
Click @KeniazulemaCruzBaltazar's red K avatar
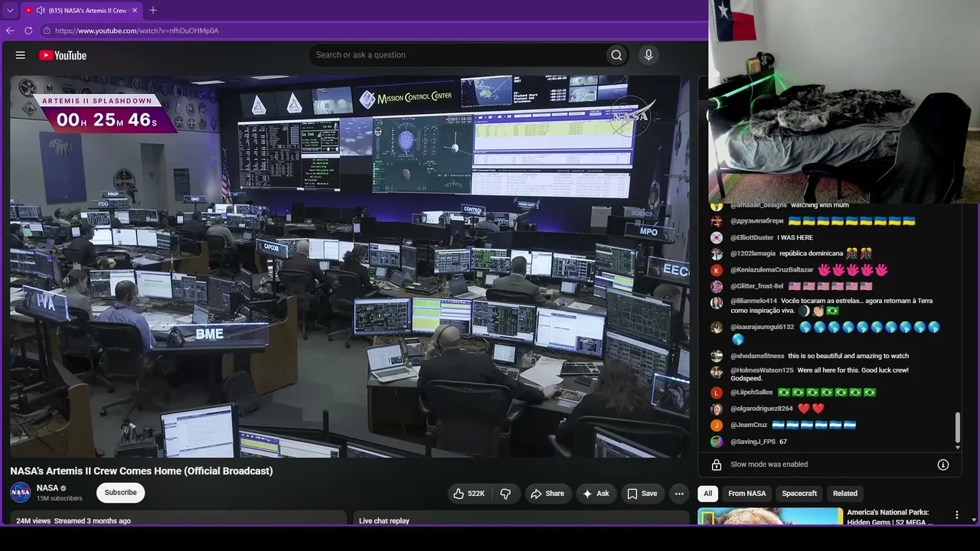(717, 270)
